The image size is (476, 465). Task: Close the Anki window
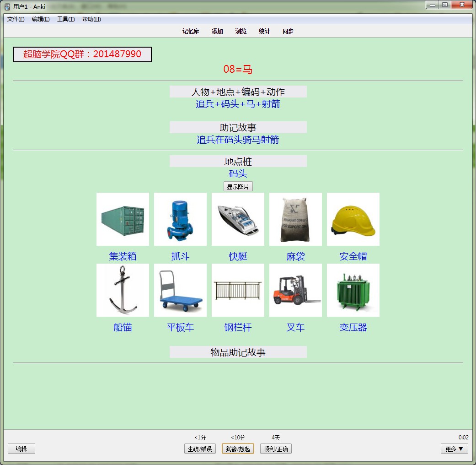coord(462,5)
